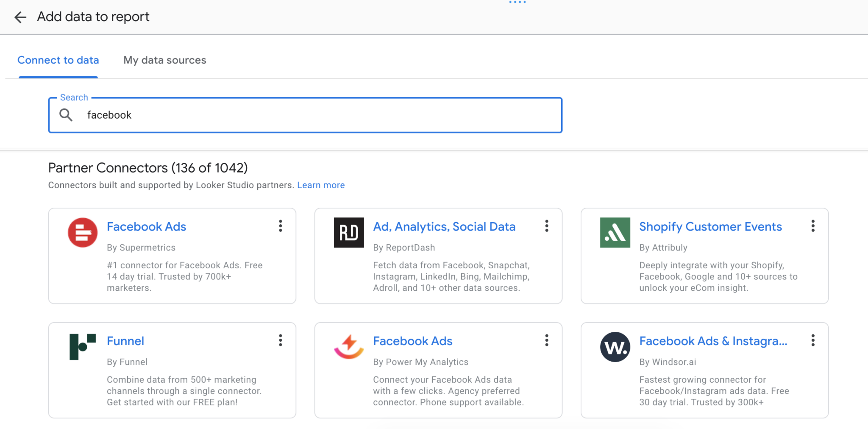Screen dimensions: 868x429
Task: Open the Power My Analytics Facebook Ads connector
Action: pos(412,340)
